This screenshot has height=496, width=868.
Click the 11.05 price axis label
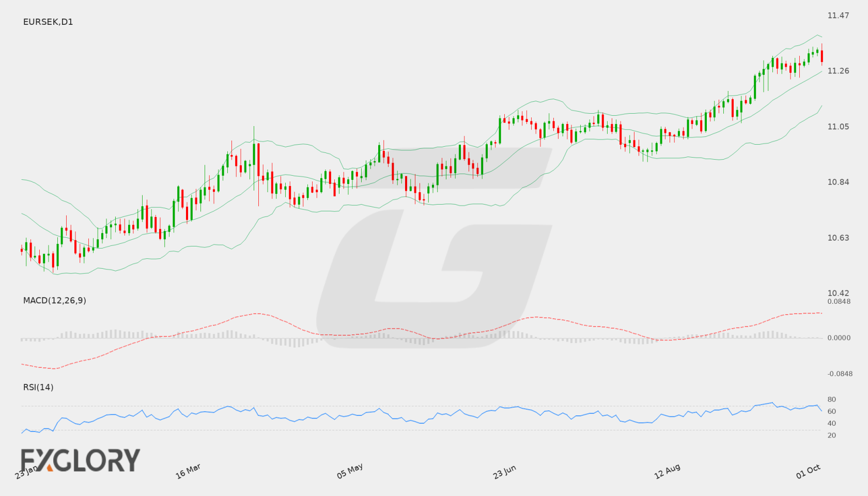[838, 127]
